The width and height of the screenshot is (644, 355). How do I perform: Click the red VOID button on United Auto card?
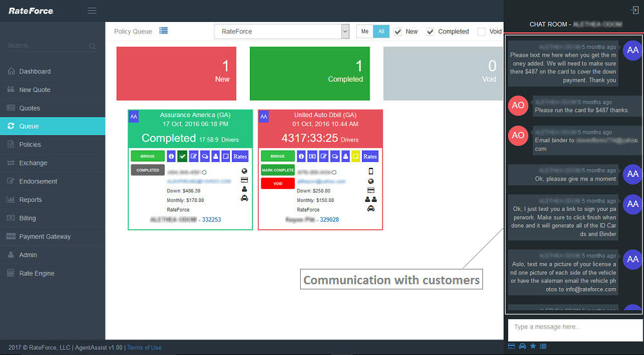278,183
